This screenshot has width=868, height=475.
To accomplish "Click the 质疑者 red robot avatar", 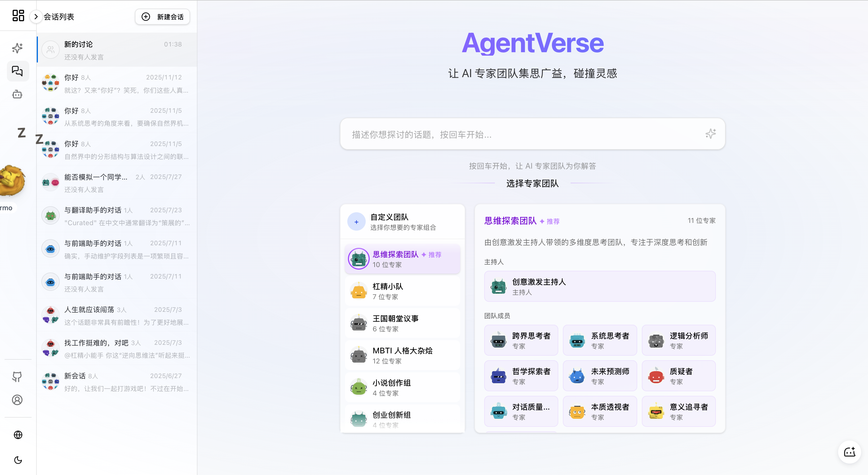I will 656,375.
